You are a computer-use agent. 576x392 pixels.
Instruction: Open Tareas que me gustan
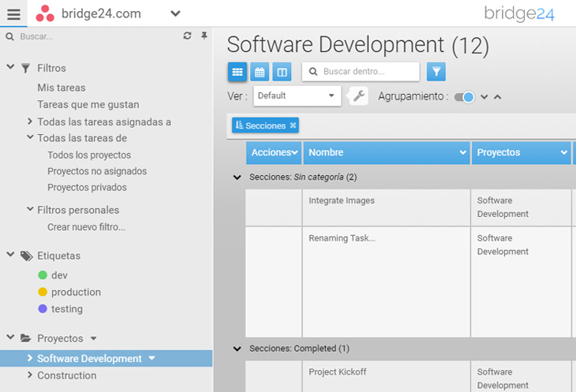pyautogui.click(x=88, y=105)
